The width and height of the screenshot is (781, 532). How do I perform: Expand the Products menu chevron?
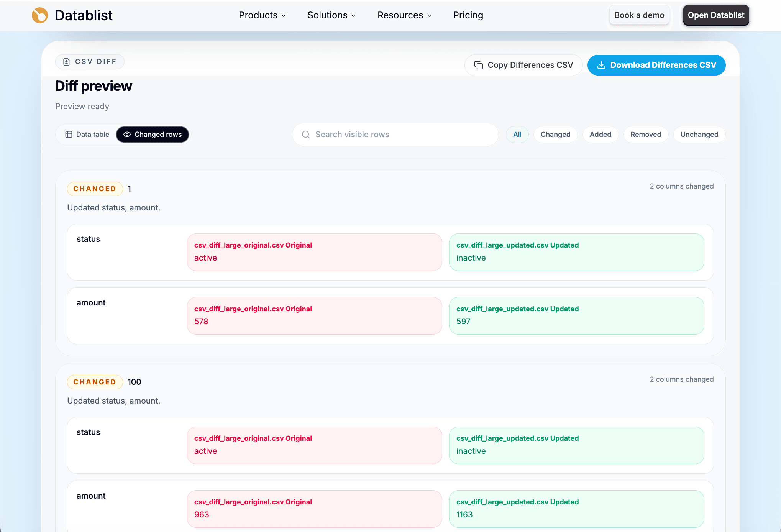click(x=284, y=16)
